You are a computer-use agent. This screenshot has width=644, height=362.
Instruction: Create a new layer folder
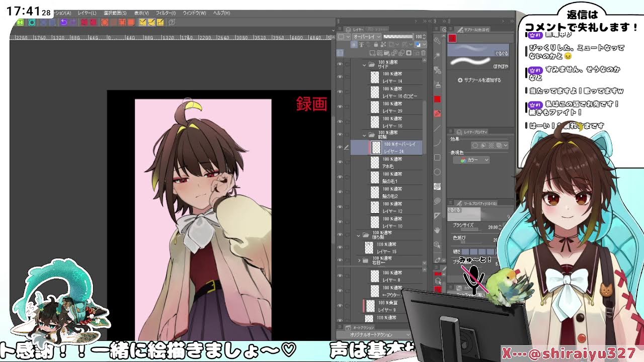(x=387, y=53)
